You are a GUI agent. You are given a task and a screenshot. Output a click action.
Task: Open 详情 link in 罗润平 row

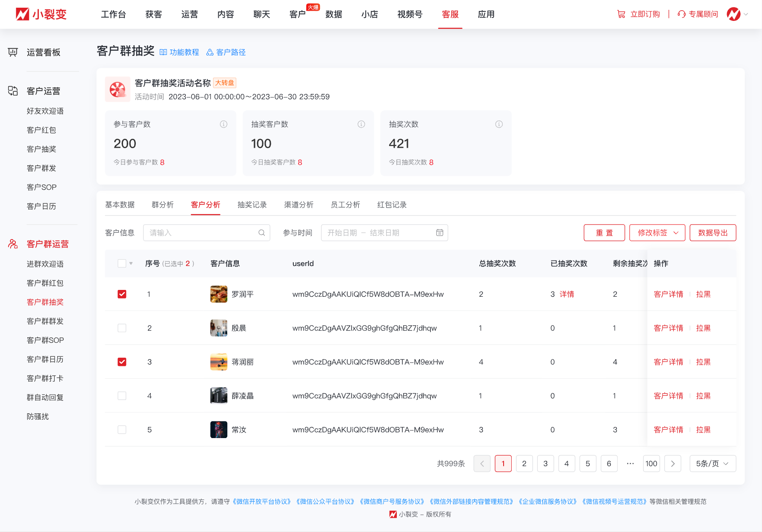[x=567, y=294]
